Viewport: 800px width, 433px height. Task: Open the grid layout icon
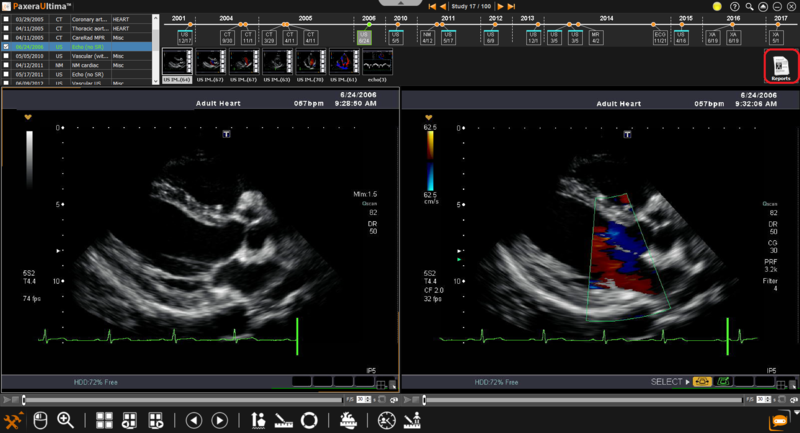click(104, 420)
